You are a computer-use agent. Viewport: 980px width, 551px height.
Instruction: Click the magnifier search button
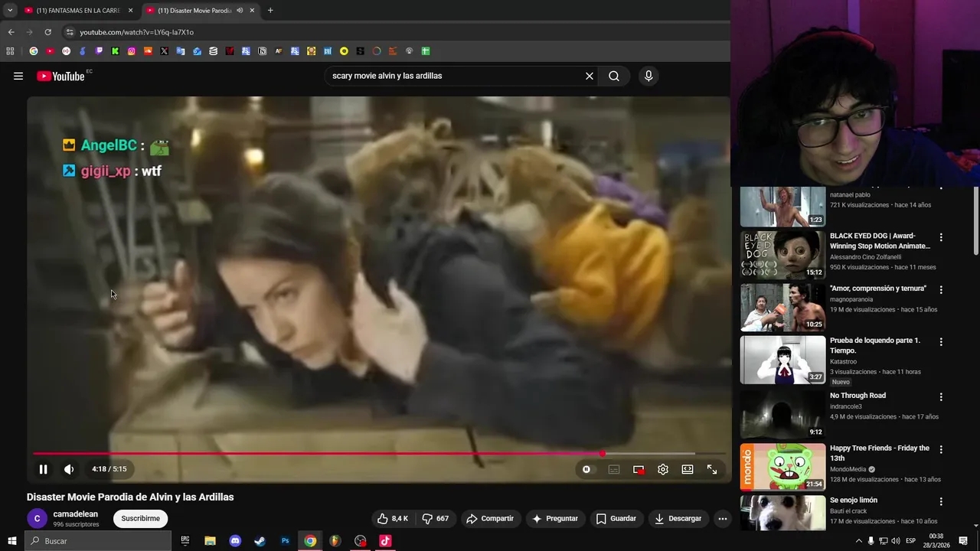(x=614, y=76)
